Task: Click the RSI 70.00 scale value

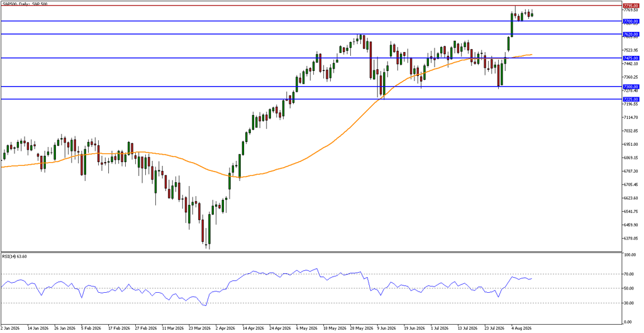Action: pos(629,274)
